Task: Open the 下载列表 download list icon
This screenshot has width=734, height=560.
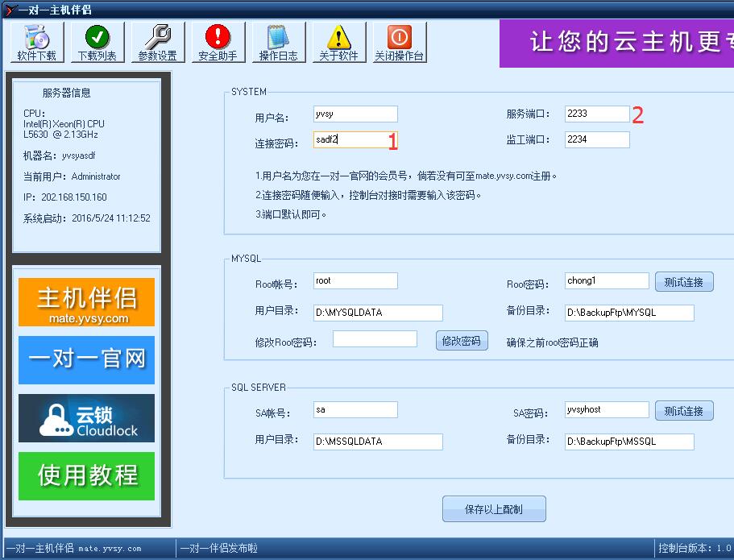Action: point(97,43)
